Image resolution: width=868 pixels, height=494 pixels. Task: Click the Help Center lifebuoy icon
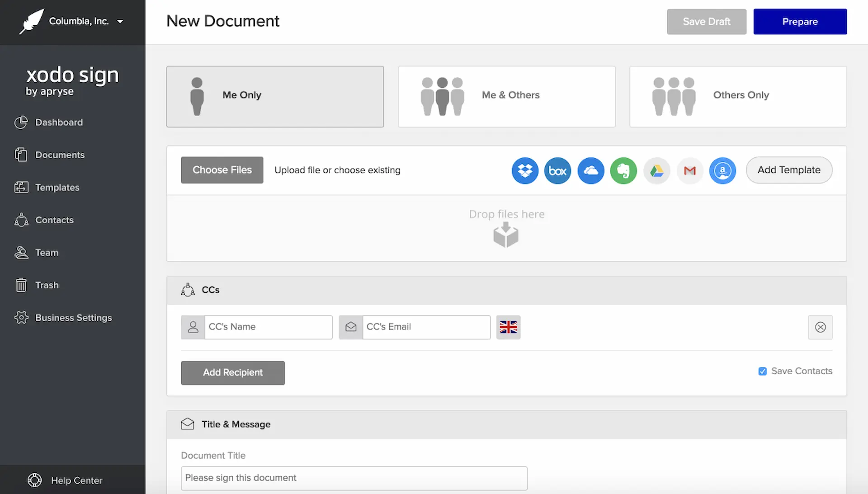pyautogui.click(x=35, y=480)
